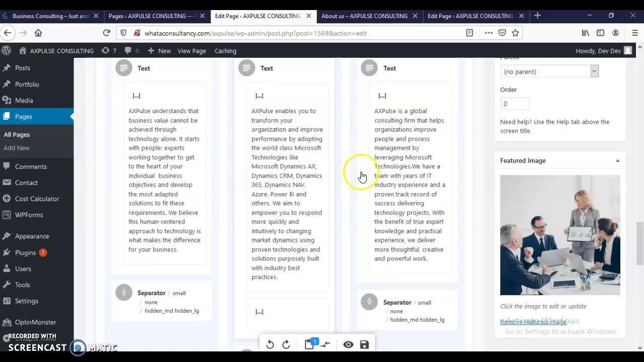644x362 pixels.
Task: Open Howdy, Dev Dev account menu
Action: click(604, 51)
